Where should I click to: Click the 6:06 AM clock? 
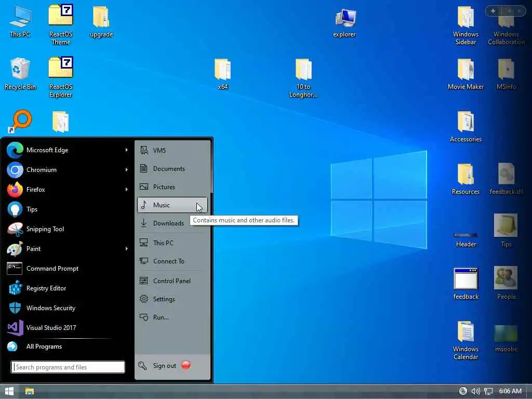[510, 391]
